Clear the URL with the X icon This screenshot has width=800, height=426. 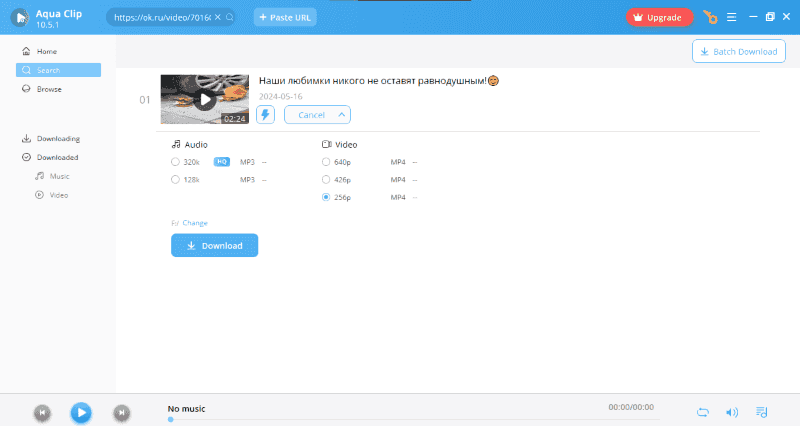click(219, 18)
